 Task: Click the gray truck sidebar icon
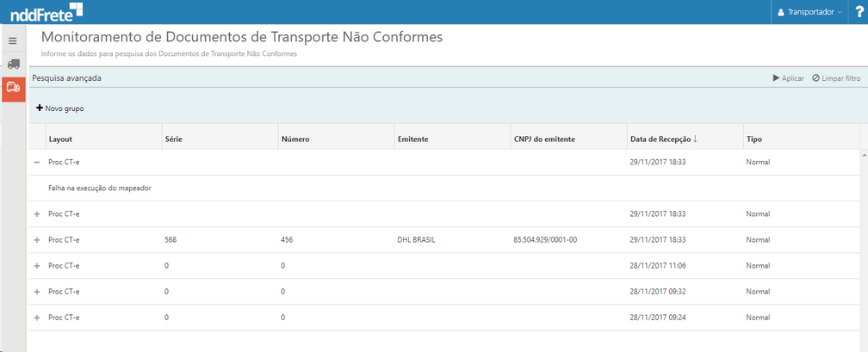click(x=13, y=64)
